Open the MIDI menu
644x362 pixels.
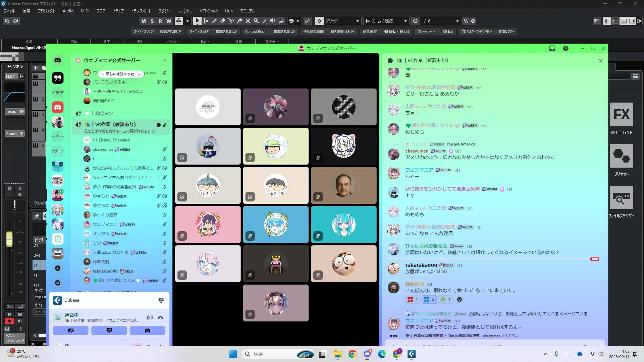85,11
